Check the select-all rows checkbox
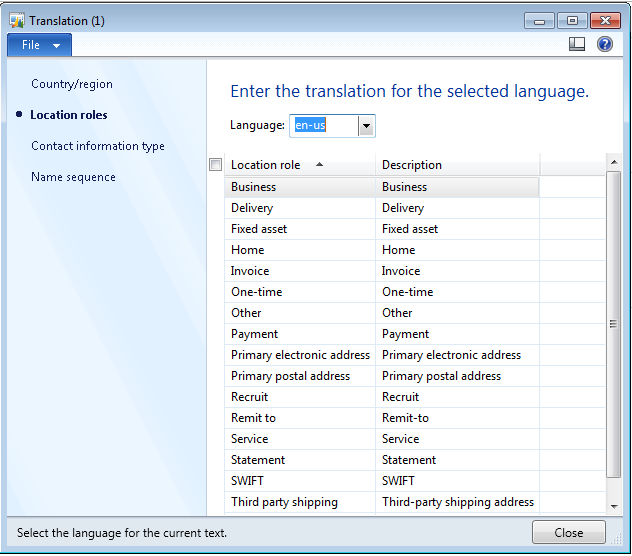The height and width of the screenshot is (556, 632). 216,165
